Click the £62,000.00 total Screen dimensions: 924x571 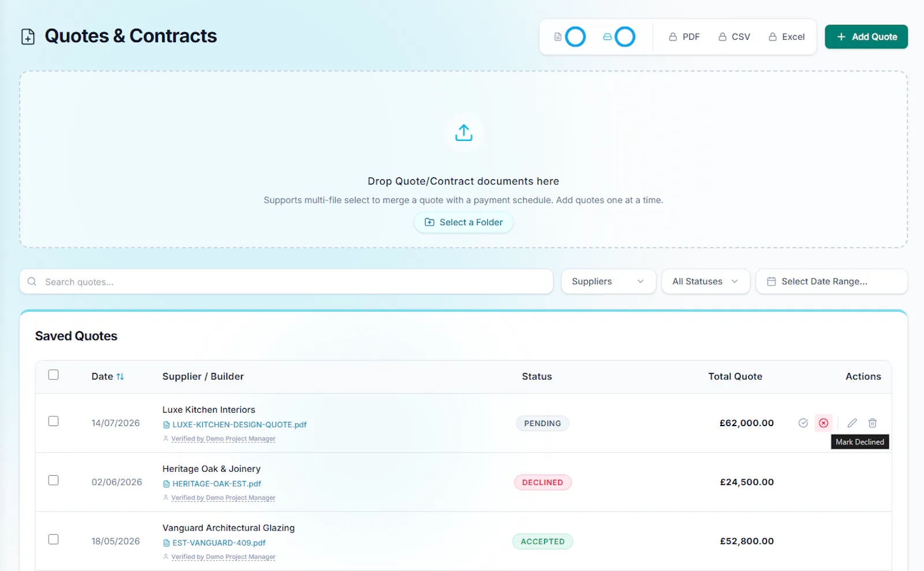pyautogui.click(x=747, y=423)
